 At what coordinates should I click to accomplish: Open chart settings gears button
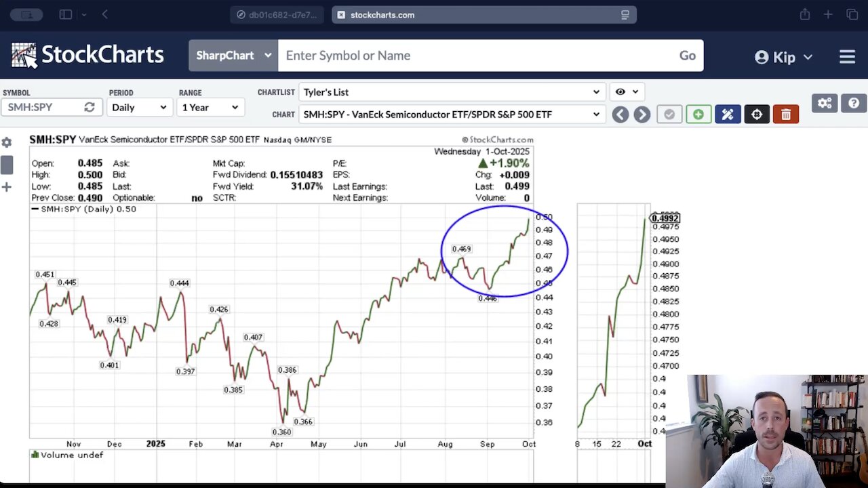tap(825, 103)
